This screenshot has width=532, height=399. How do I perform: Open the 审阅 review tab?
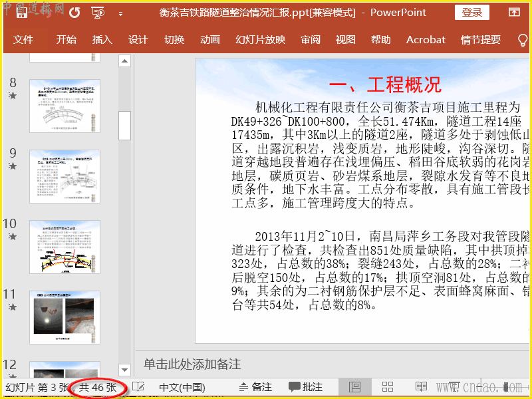coord(311,40)
